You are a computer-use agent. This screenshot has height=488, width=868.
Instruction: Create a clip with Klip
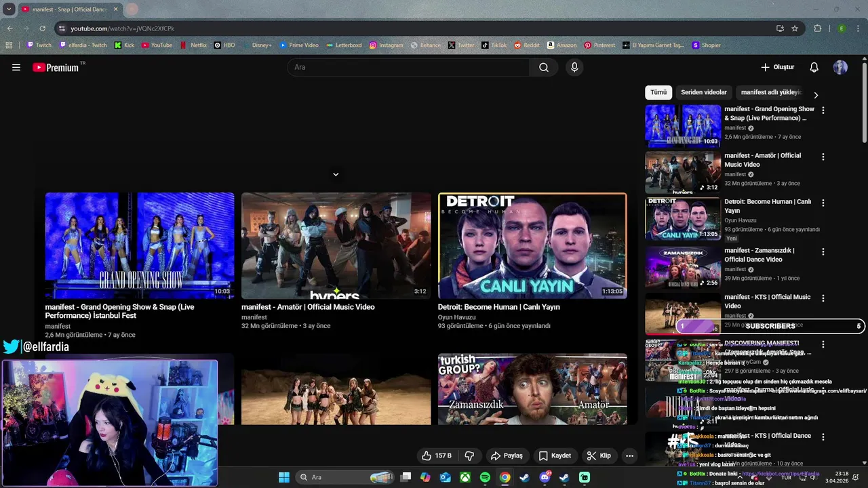[599, 455]
